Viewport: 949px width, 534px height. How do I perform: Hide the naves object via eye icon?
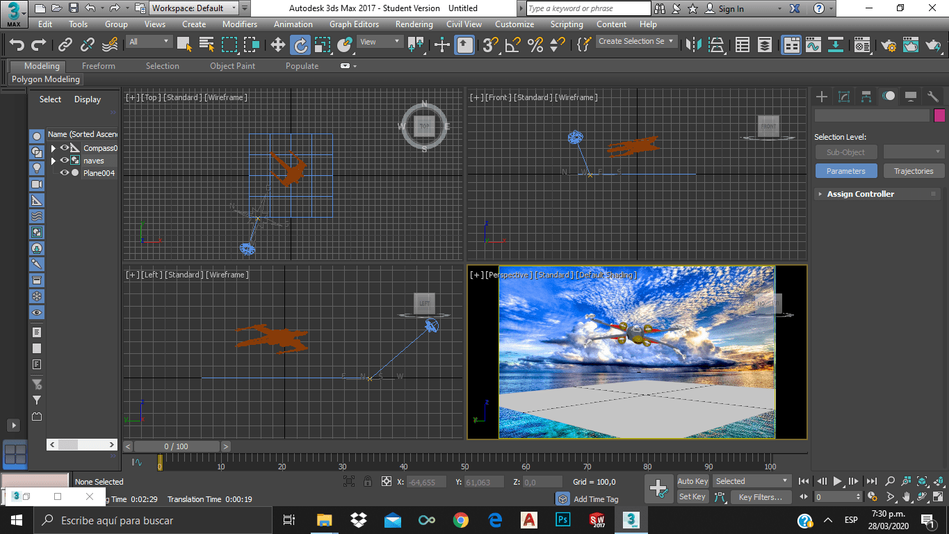click(x=64, y=160)
